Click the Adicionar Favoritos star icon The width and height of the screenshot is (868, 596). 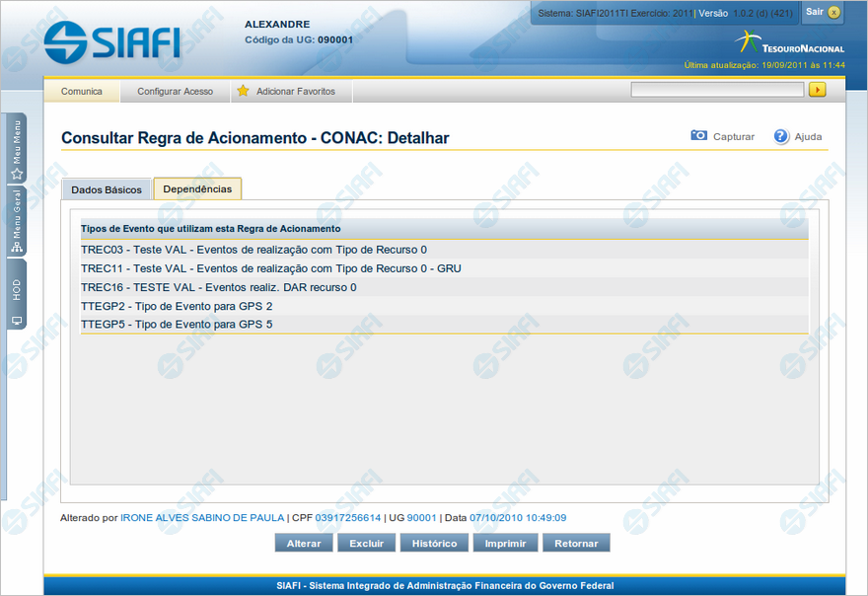pos(243,91)
